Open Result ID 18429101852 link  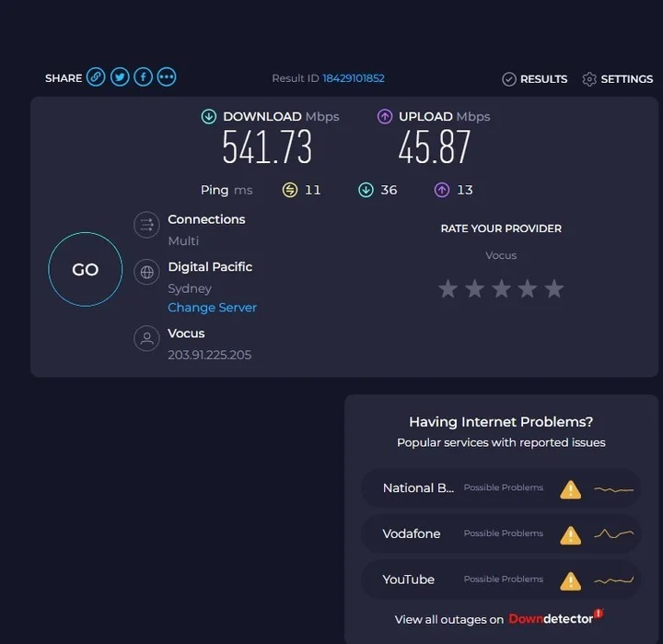[x=353, y=78]
